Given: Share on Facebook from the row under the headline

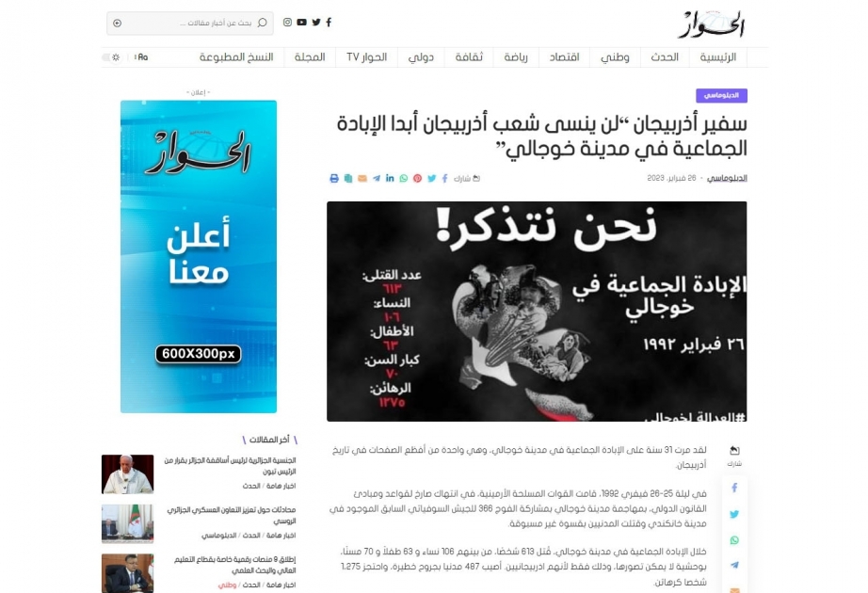Looking at the screenshot, I should tap(444, 178).
